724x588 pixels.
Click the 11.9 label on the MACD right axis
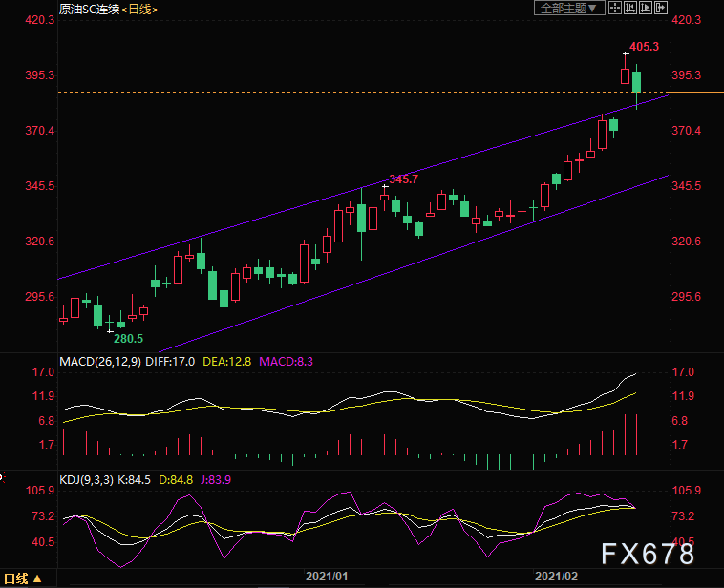[x=683, y=396]
